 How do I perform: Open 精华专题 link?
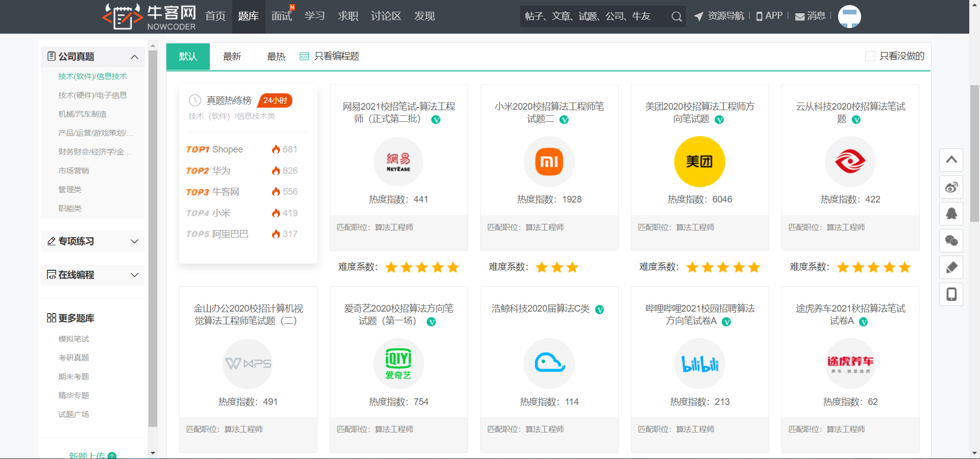pos(73,396)
